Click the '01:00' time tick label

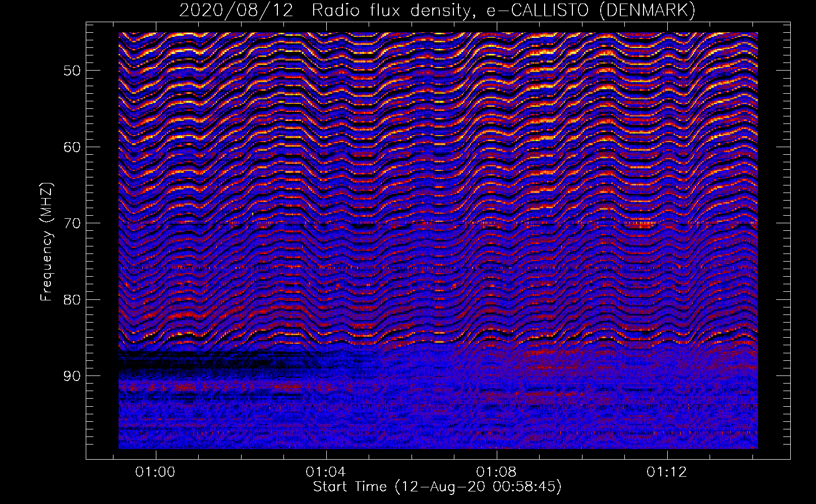155,472
